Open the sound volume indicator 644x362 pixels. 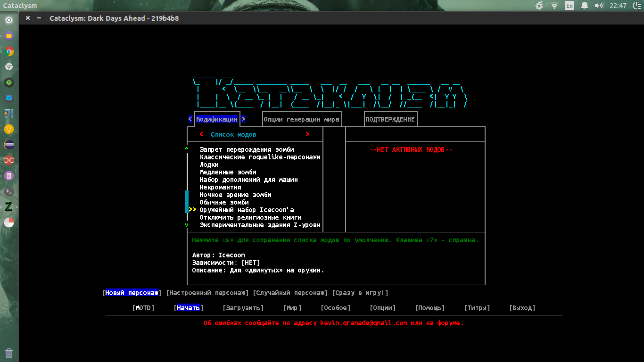coord(599,6)
